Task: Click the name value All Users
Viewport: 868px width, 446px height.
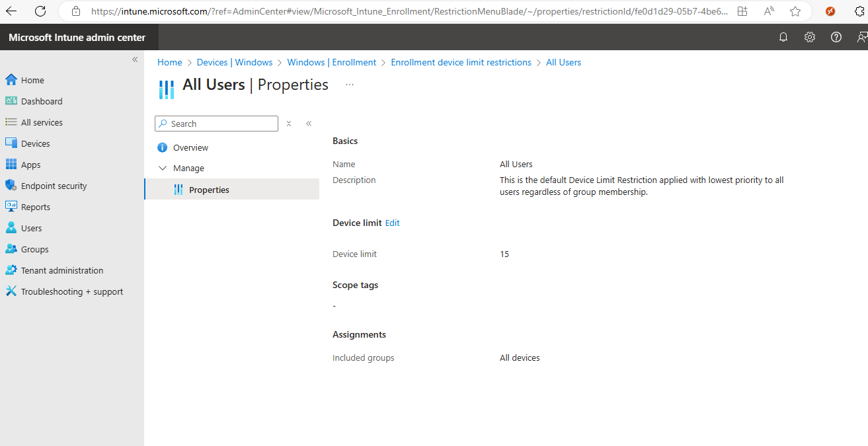Action: 516,164
